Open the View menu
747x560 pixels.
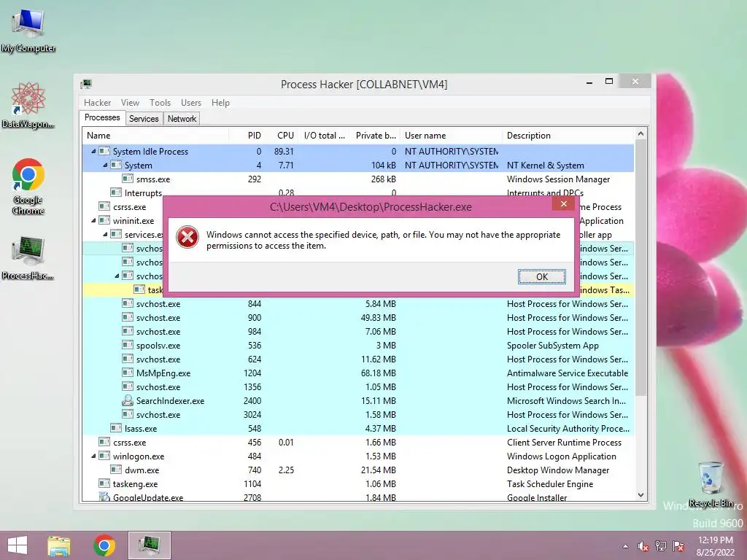pyautogui.click(x=130, y=102)
